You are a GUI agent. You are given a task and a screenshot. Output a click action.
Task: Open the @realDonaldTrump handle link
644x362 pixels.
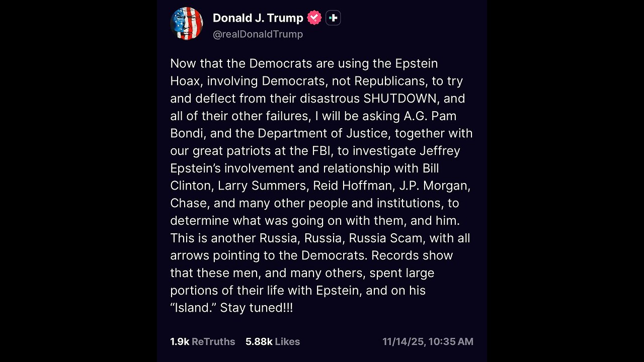coord(258,34)
